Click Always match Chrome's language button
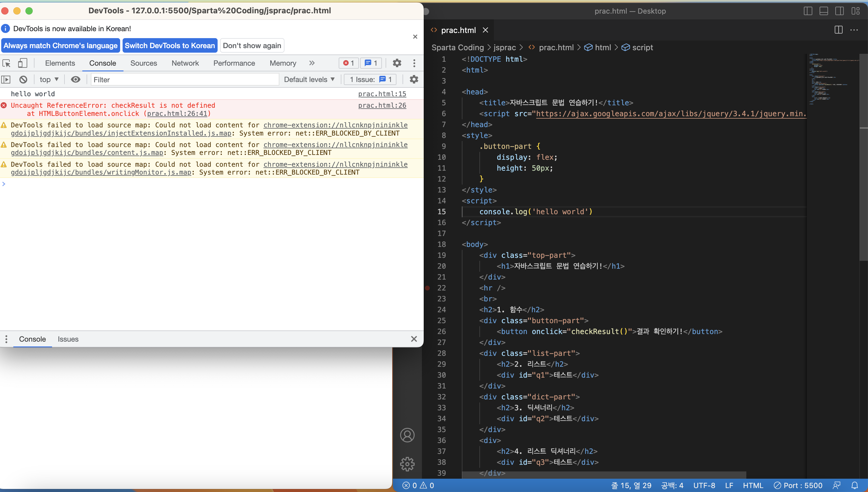The width and height of the screenshot is (868, 492). click(61, 46)
